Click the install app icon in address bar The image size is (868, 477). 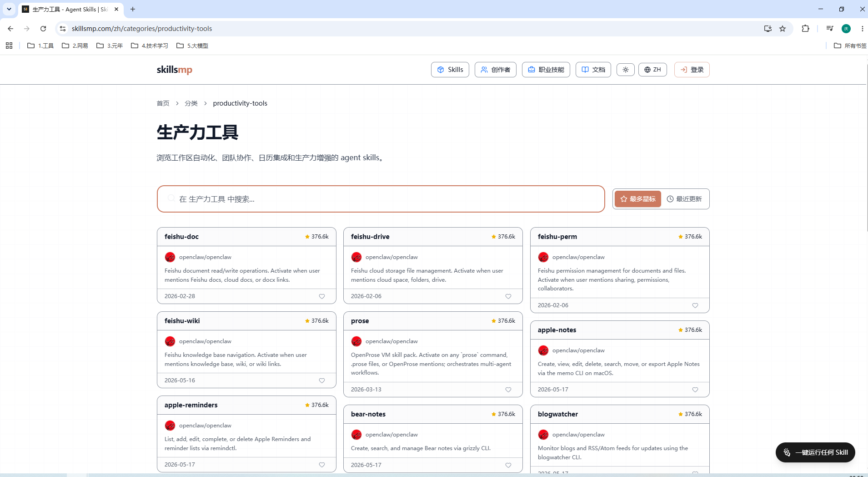click(x=768, y=29)
